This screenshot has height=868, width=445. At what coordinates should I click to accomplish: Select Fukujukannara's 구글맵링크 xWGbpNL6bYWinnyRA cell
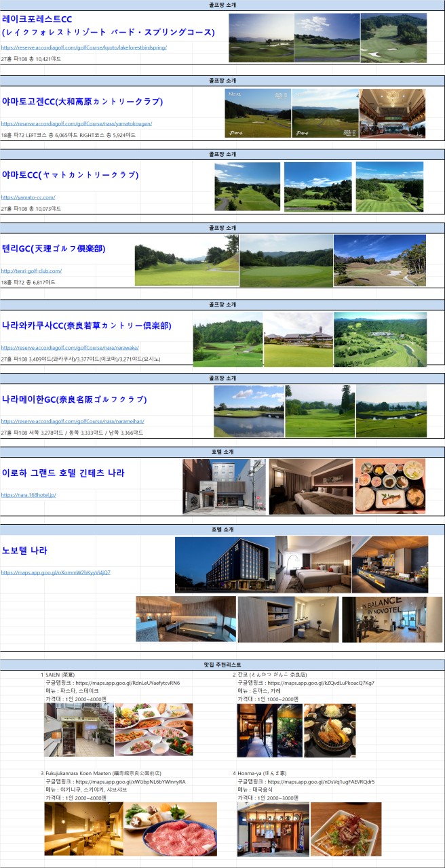(115, 781)
